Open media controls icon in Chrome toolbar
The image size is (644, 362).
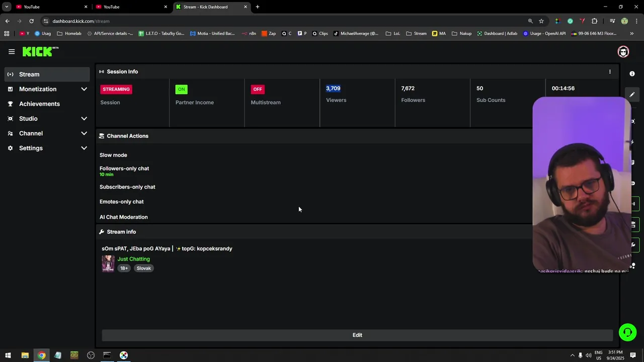[612, 21]
